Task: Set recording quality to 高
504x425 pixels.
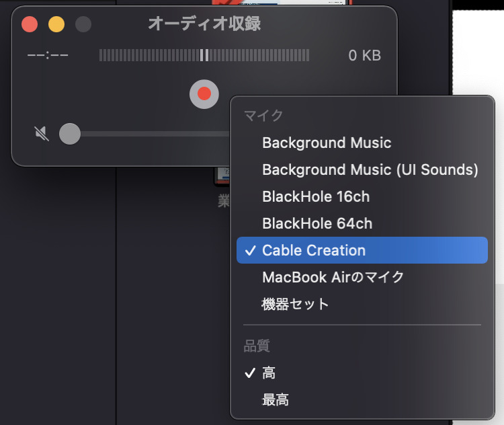Action: pyautogui.click(x=362, y=373)
